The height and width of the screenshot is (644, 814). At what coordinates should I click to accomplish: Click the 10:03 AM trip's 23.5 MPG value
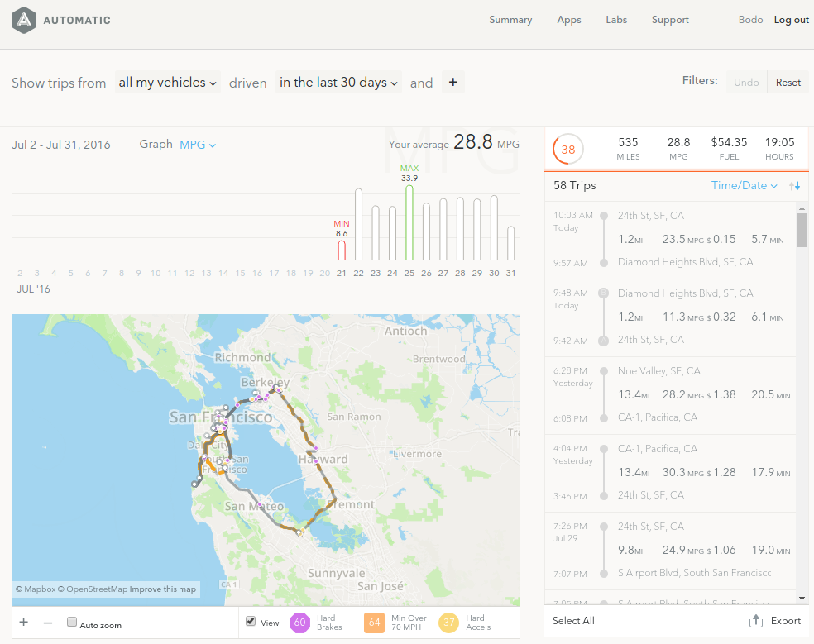click(682, 239)
